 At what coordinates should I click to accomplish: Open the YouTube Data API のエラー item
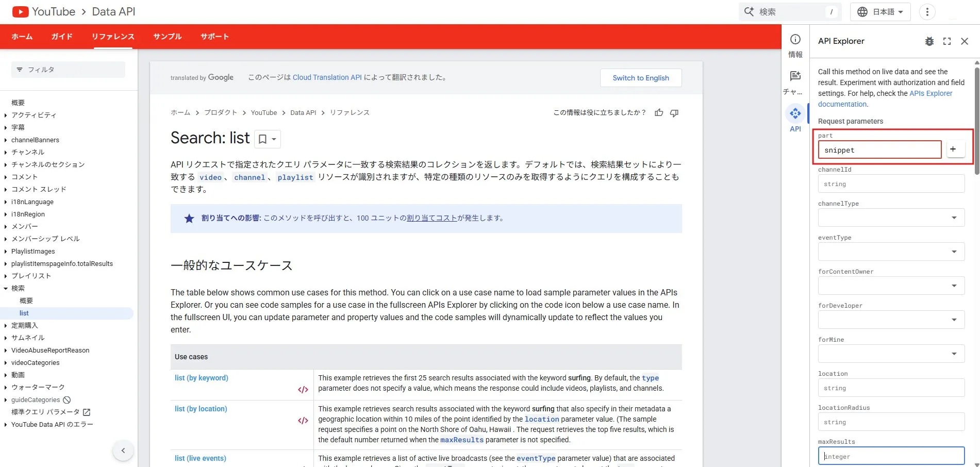[x=52, y=425]
